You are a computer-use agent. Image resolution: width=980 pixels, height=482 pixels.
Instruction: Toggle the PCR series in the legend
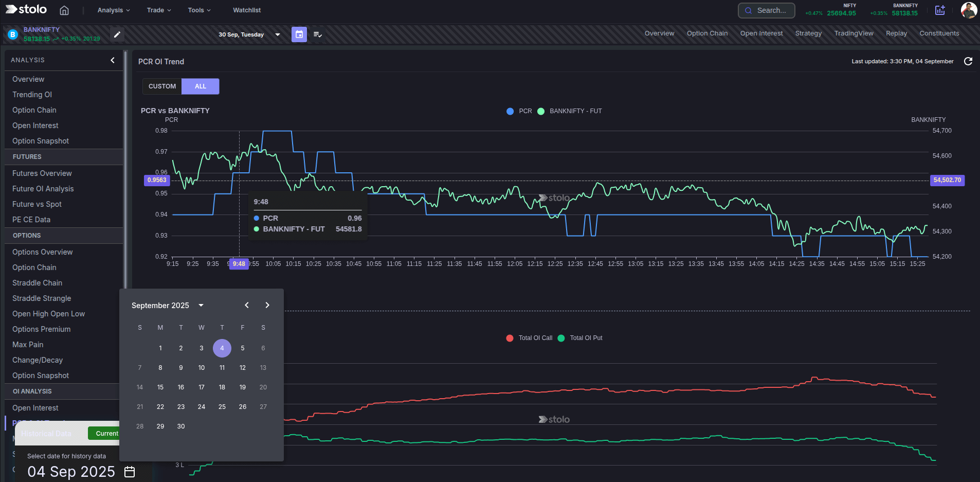point(519,111)
